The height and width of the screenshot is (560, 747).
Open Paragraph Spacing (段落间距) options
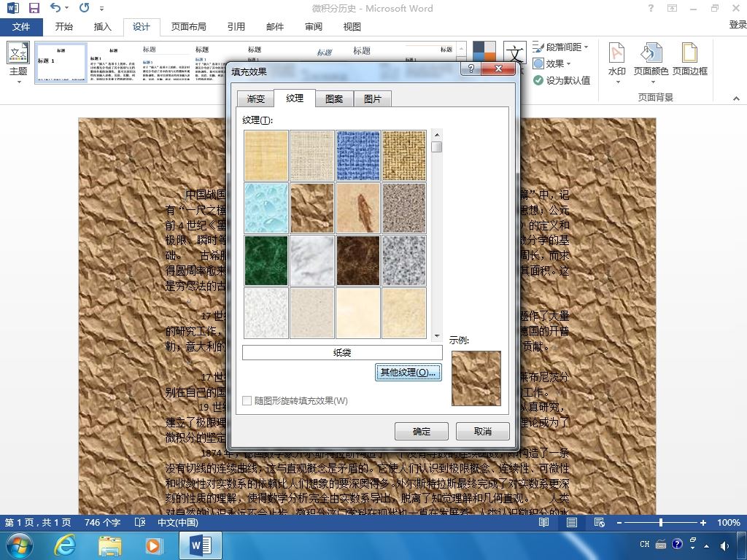click(x=561, y=47)
